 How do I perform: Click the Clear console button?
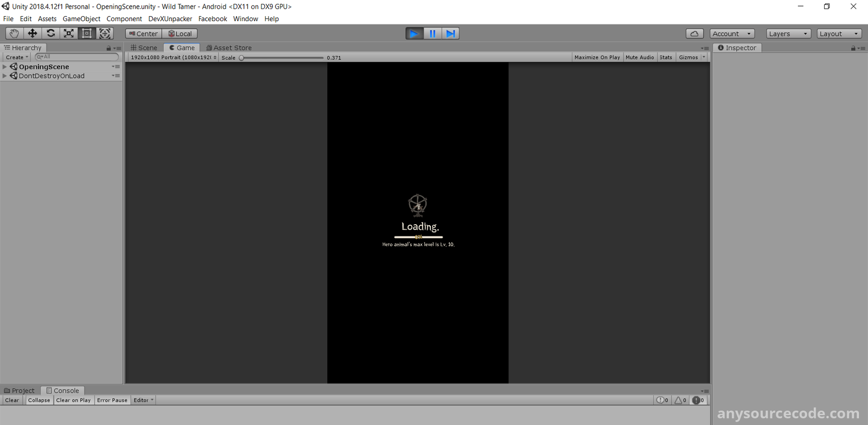pyautogui.click(x=12, y=401)
